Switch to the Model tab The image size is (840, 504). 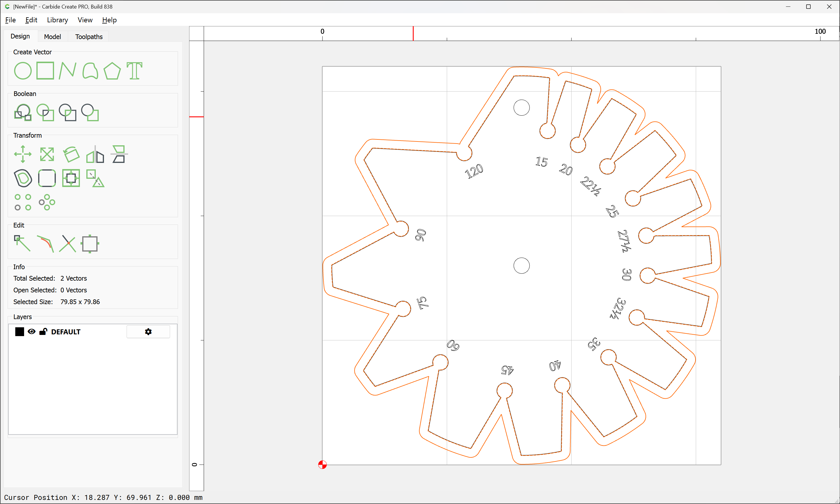coord(52,37)
